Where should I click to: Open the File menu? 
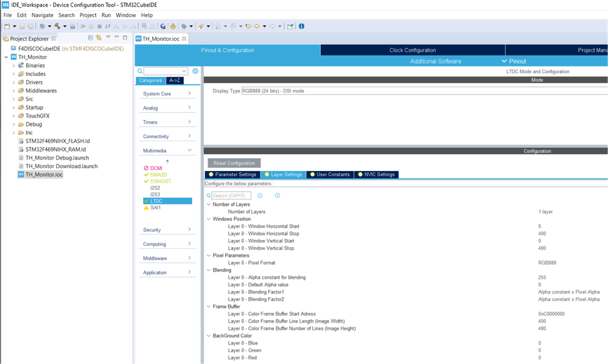pos(7,15)
